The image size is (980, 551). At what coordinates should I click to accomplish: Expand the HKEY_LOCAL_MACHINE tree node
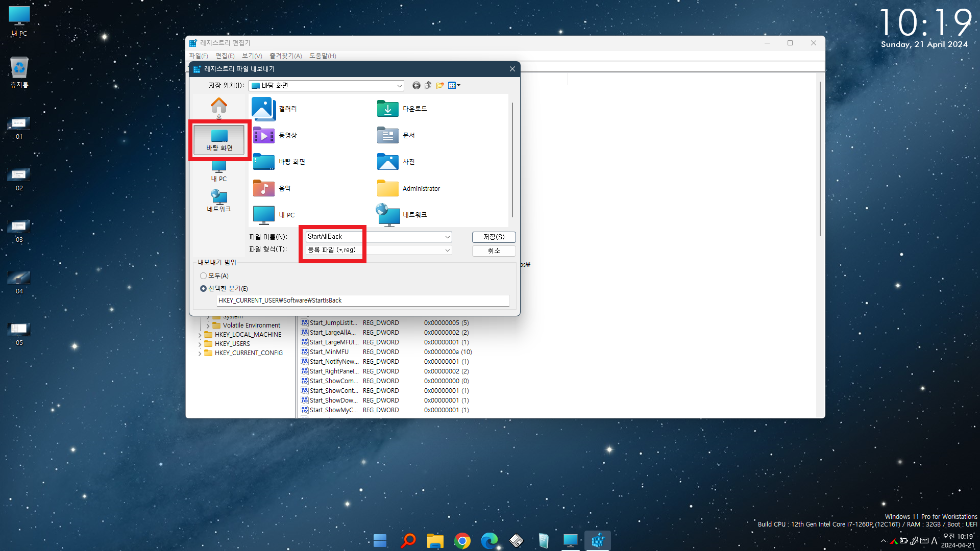(200, 335)
